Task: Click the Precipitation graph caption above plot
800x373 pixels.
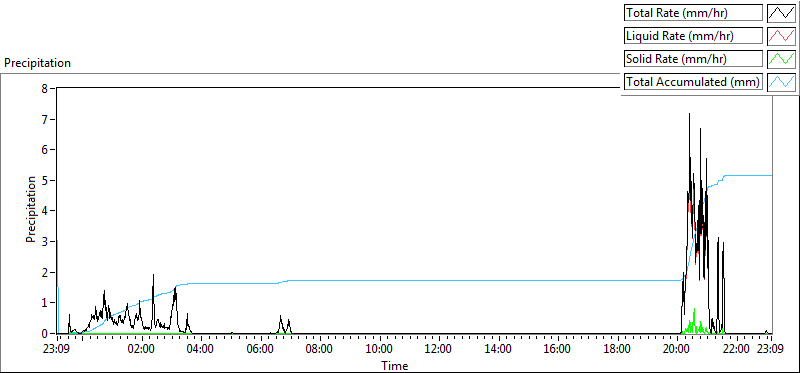Action: point(37,63)
